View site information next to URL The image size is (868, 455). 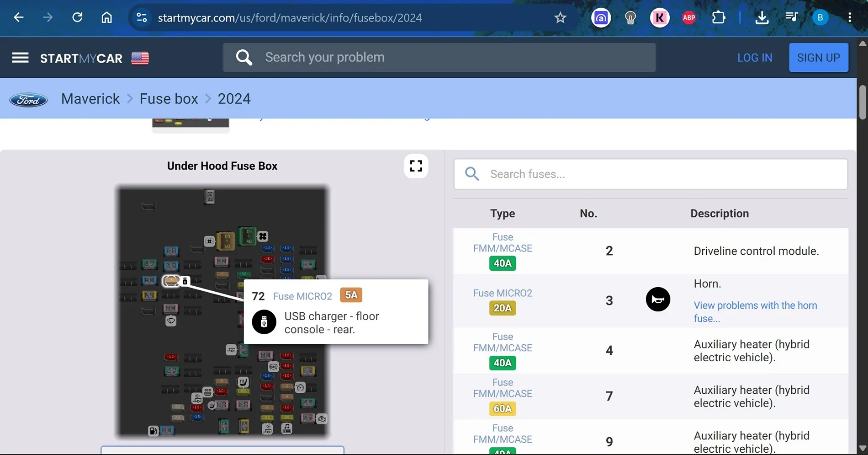coord(142,17)
